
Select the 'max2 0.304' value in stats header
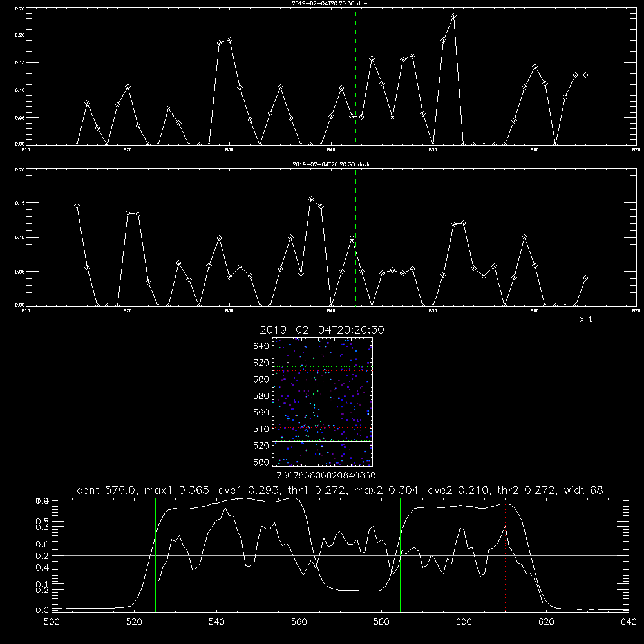pos(386,490)
